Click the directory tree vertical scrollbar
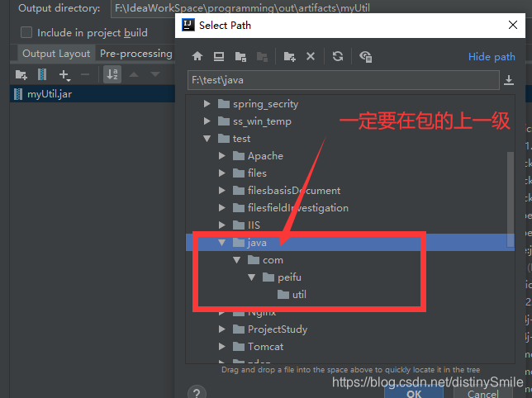This screenshot has height=398, width=532. (x=511, y=199)
